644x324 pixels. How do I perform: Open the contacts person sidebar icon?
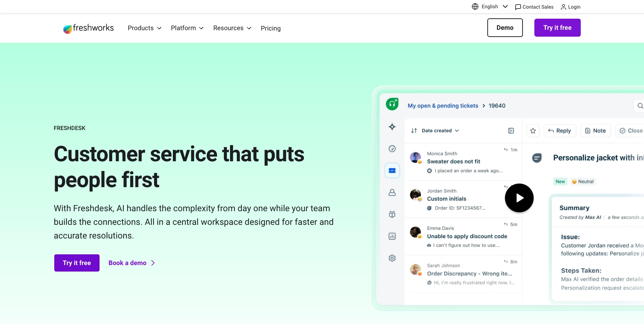392,193
